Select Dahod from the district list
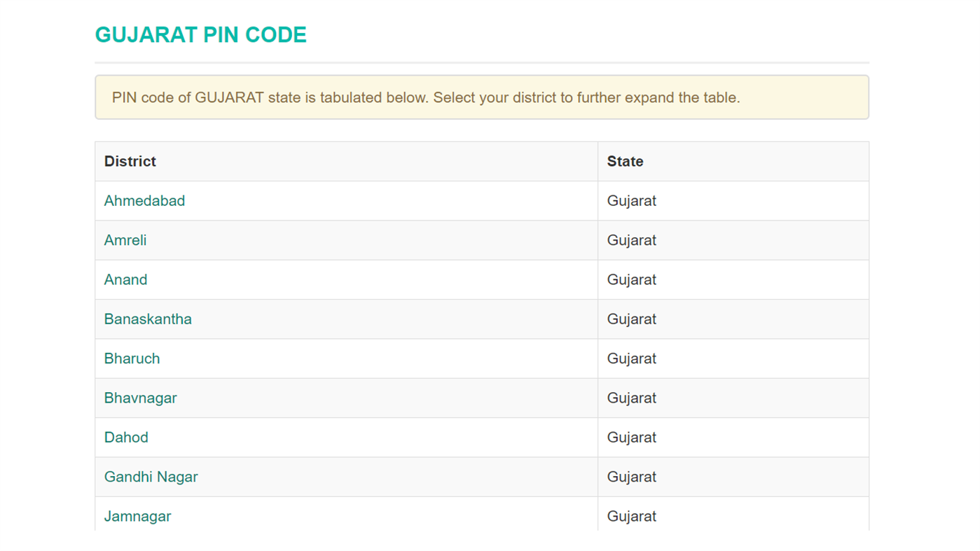The image size is (980, 551). [x=126, y=437]
